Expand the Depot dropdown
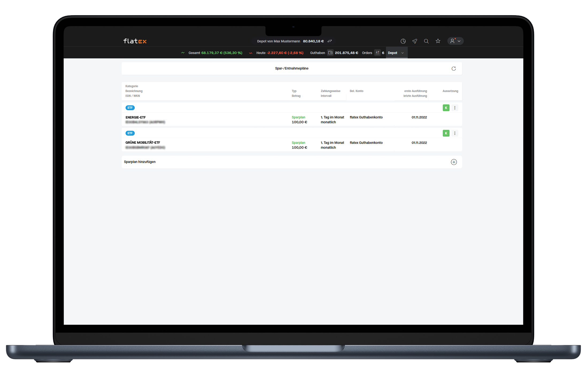 tap(396, 53)
